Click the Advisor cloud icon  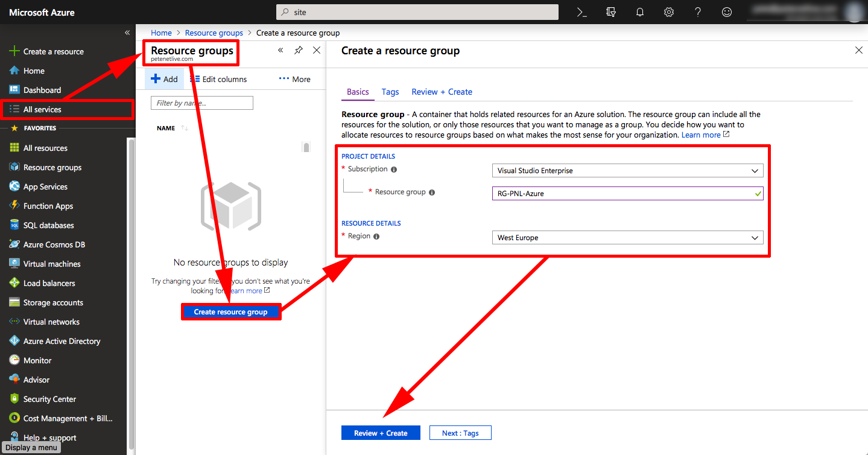click(x=14, y=380)
